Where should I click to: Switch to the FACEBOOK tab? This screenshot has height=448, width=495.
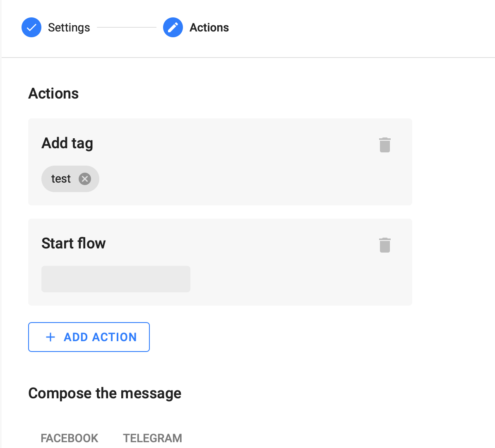click(x=69, y=438)
